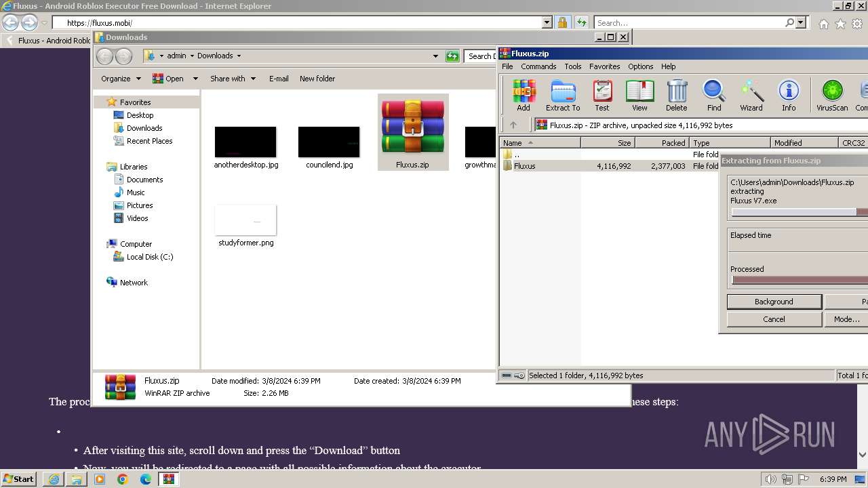Sort archive list by Packed column
Image resolution: width=868 pixels, height=488 pixels.
(662, 143)
